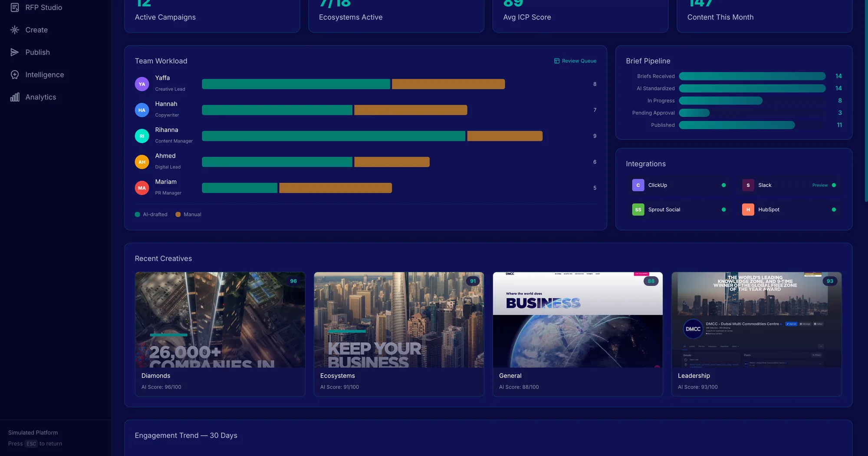
Task: Click the Sprout Social SS icon
Action: pyautogui.click(x=638, y=209)
